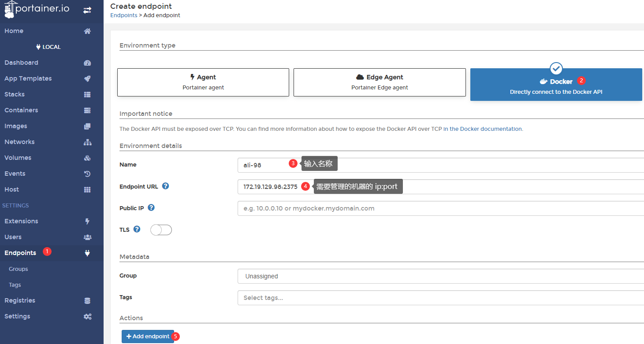Open Settings in the sidebar
This screenshot has width=644, height=344.
(52, 316)
